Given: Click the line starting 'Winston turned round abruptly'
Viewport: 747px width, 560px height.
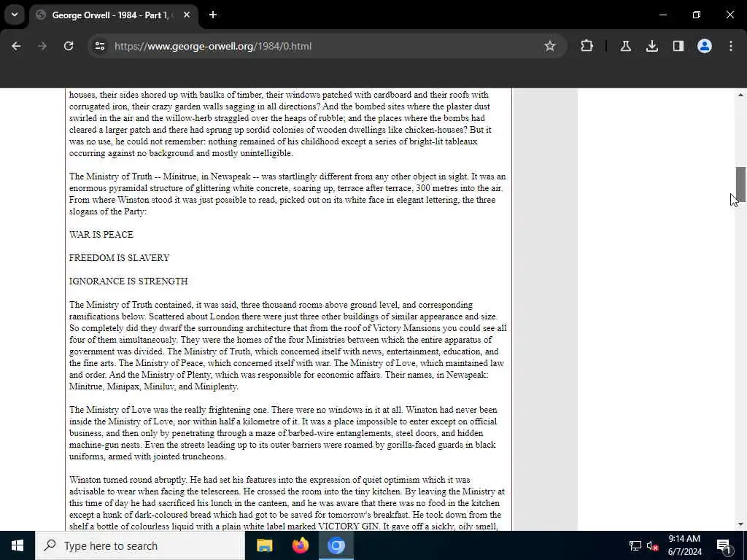Looking at the screenshot, I should pos(270,480).
